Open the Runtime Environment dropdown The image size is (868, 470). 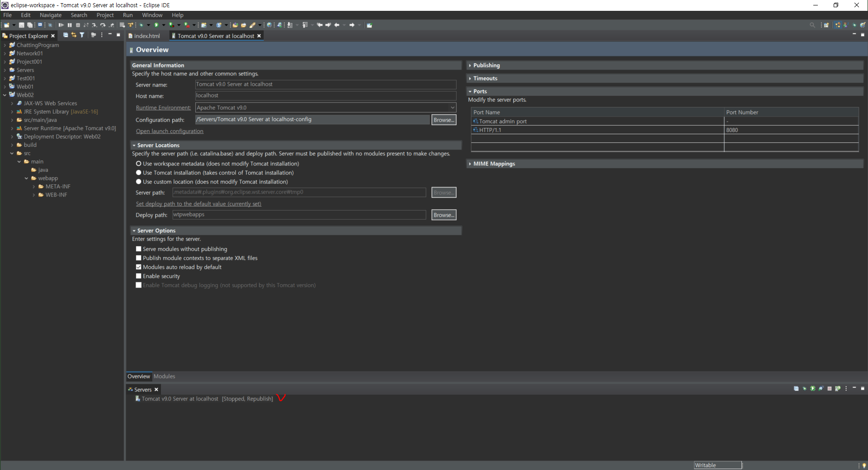452,108
